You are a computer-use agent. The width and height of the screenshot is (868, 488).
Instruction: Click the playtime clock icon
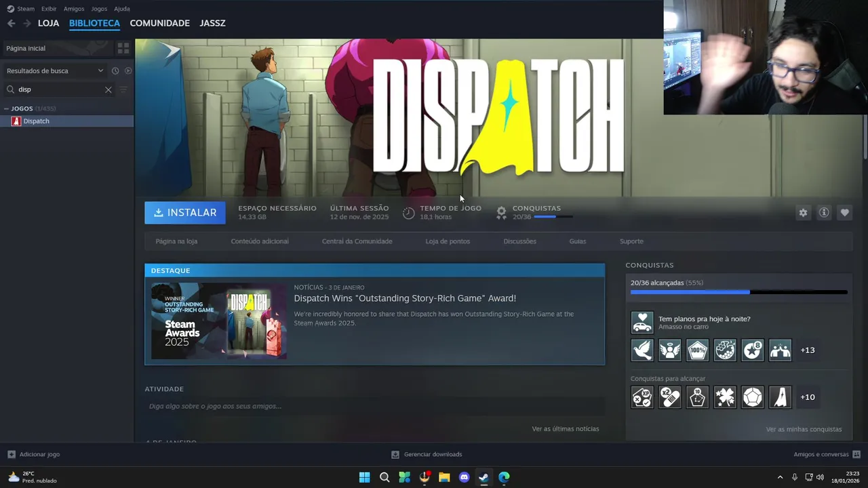point(408,213)
